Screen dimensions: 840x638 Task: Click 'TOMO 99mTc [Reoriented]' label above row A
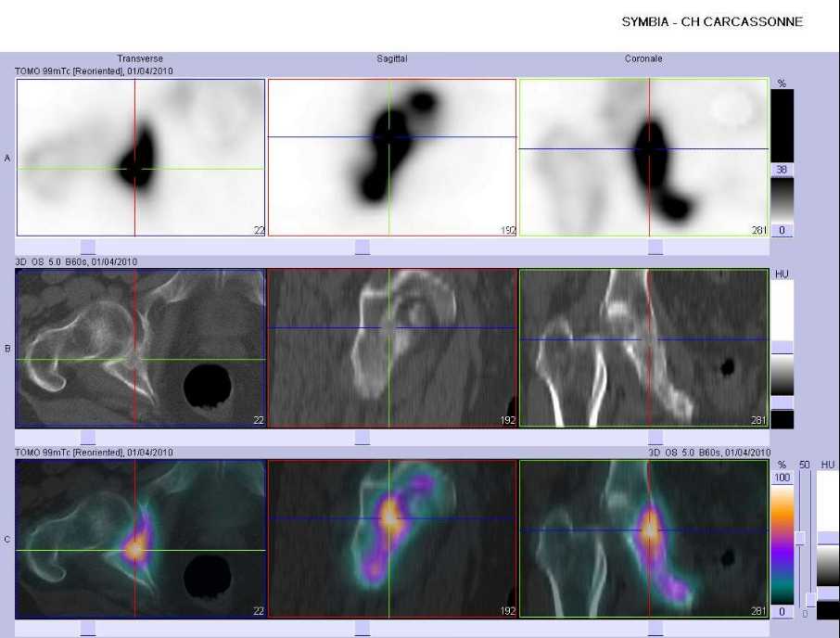tap(68, 70)
